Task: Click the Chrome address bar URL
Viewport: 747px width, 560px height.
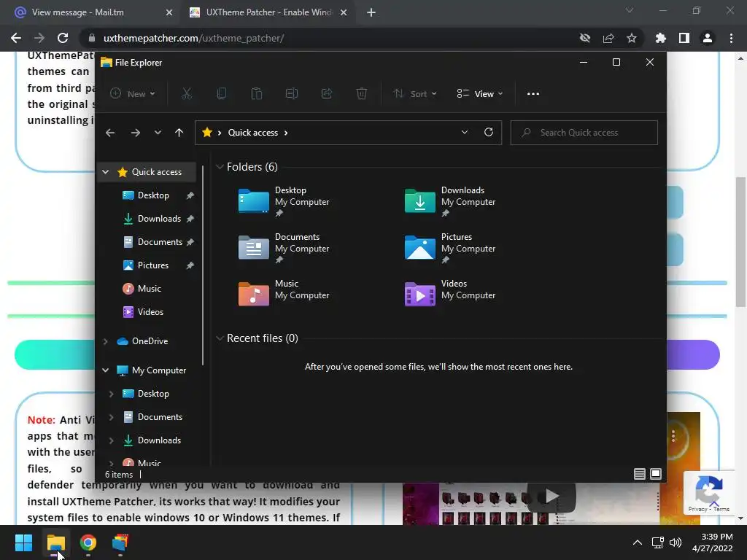Action: click(x=193, y=38)
